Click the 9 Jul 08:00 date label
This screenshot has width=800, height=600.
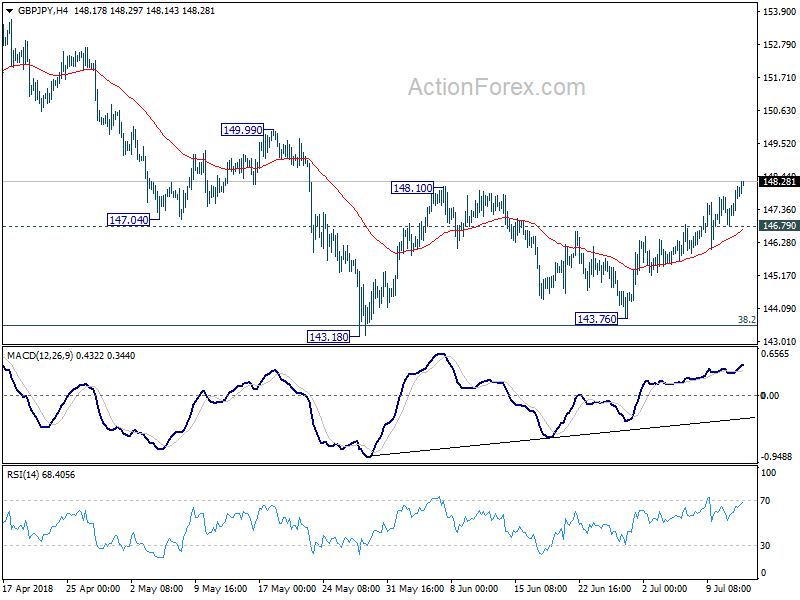coord(728,588)
